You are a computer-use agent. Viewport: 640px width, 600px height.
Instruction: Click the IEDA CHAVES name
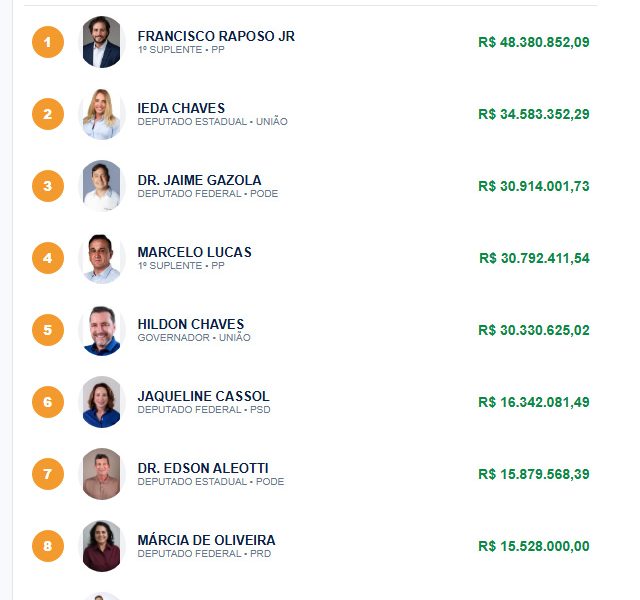[181, 108]
